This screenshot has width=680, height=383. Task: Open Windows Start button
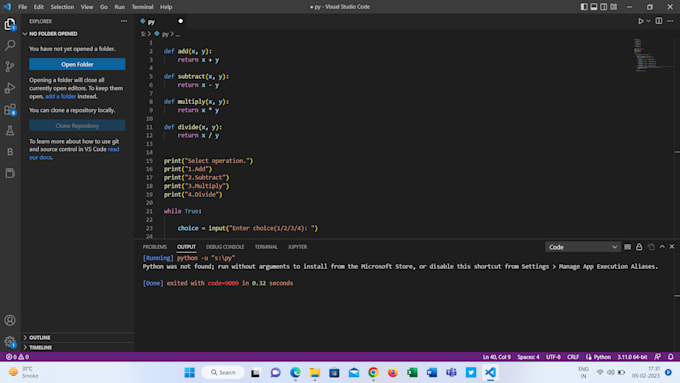[190, 373]
